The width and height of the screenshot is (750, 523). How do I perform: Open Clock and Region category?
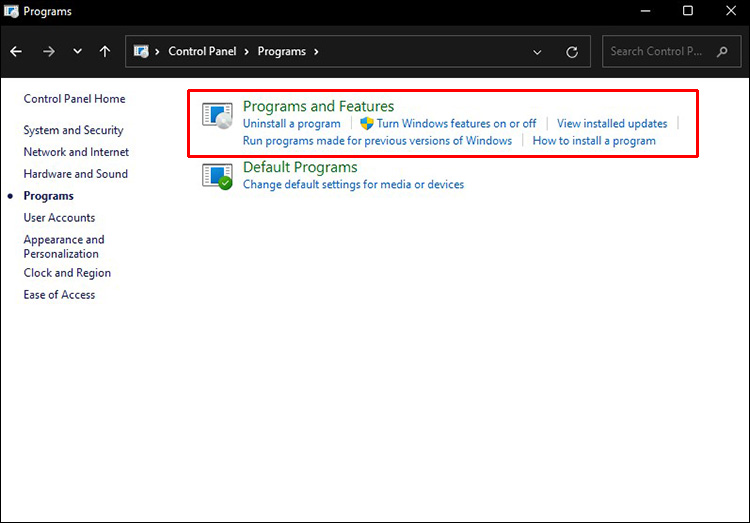tap(67, 273)
